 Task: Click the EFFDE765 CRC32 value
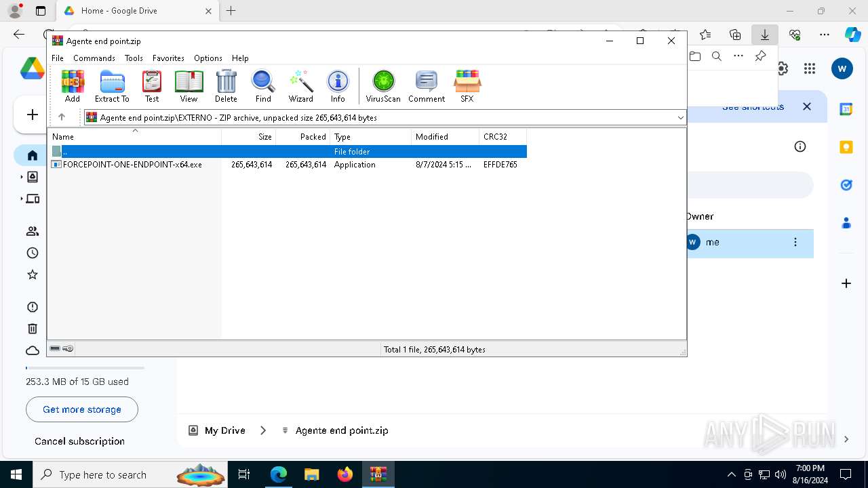click(x=500, y=165)
